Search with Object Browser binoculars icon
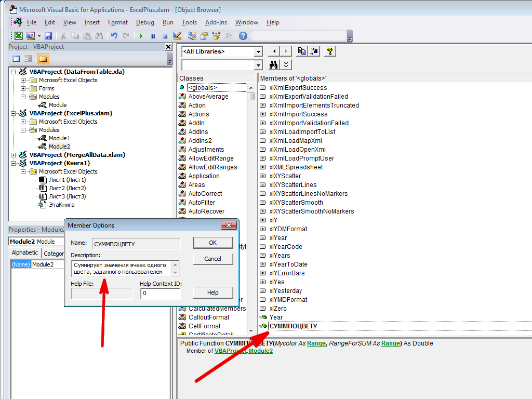The height and width of the screenshot is (399, 532). (x=273, y=64)
